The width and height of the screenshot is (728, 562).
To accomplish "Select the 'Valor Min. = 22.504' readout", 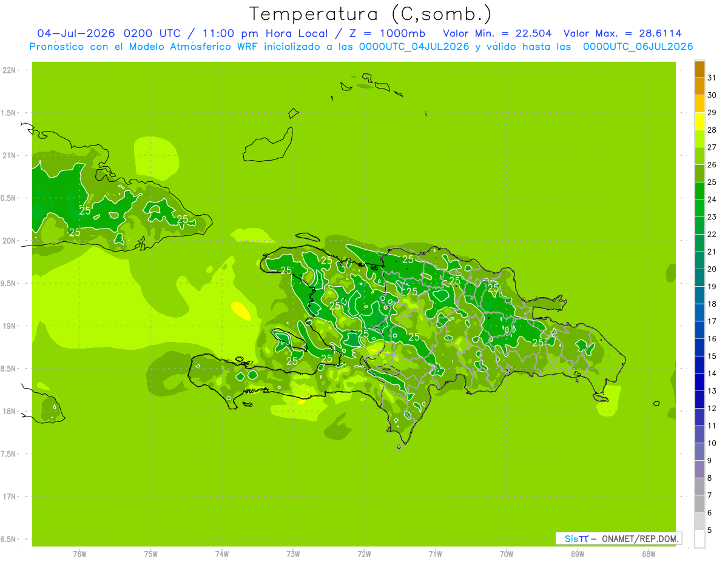I will [x=497, y=33].
